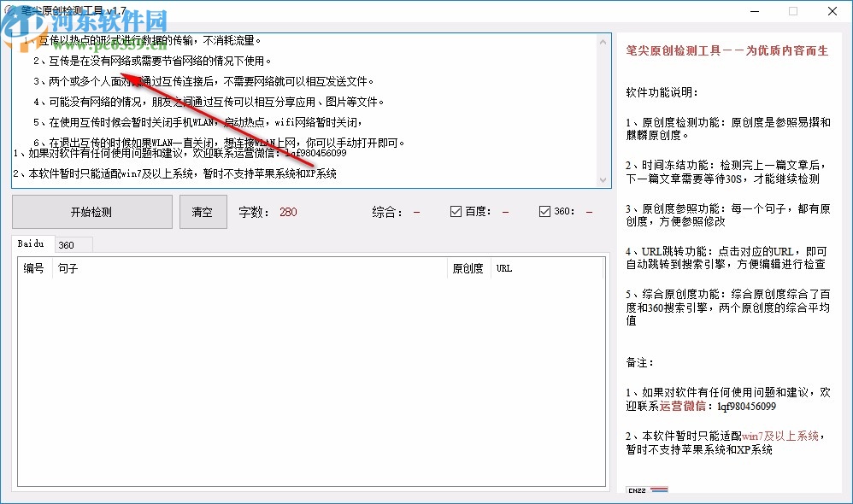The width and height of the screenshot is (853, 504).
Task: Toggle the 百度 checkbox
Action: point(456,212)
